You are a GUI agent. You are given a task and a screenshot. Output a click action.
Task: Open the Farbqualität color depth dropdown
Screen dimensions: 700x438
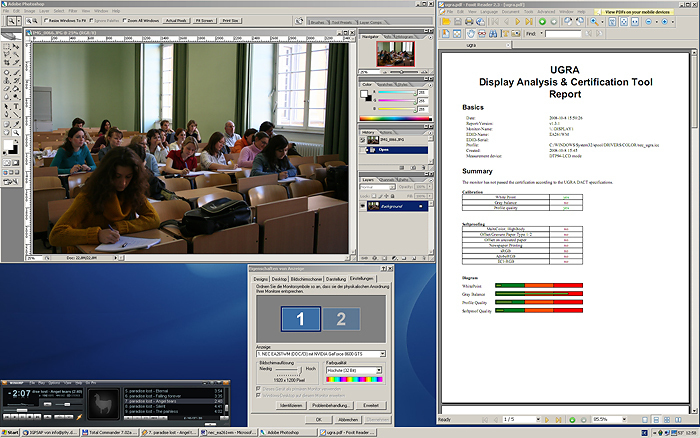click(379, 371)
